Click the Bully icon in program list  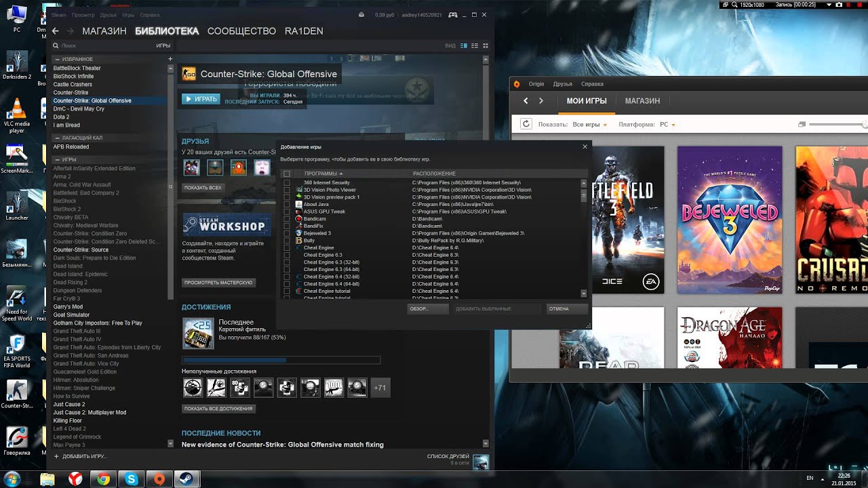tap(298, 241)
